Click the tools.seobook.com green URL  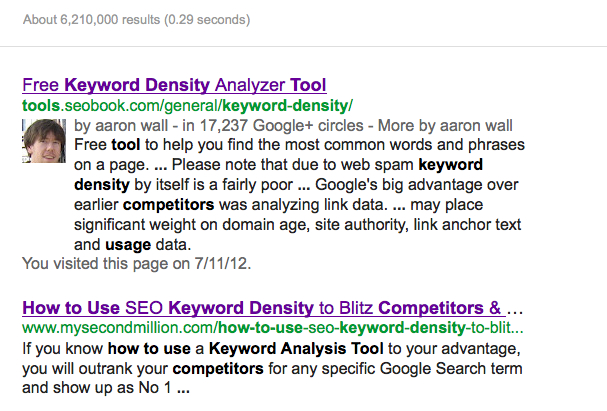pos(187,106)
